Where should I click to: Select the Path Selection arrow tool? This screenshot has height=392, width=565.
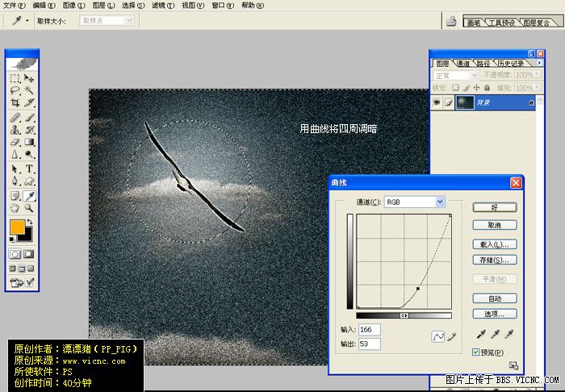(15, 169)
